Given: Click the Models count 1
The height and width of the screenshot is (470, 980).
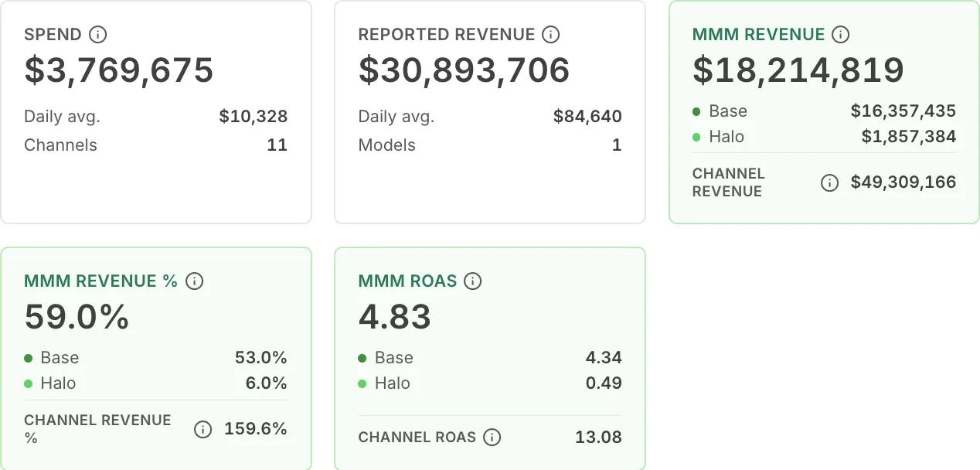Looking at the screenshot, I should [x=617, y=145].
